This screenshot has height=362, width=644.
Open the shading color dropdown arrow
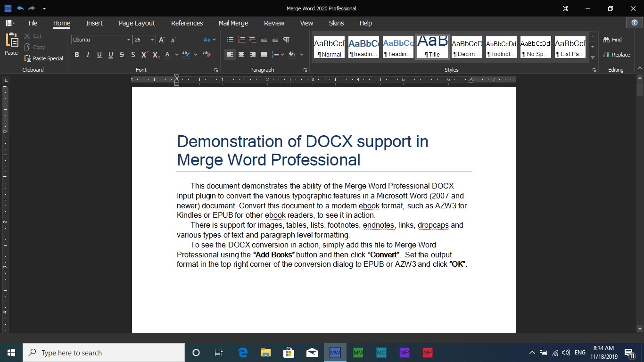point(302,55)
